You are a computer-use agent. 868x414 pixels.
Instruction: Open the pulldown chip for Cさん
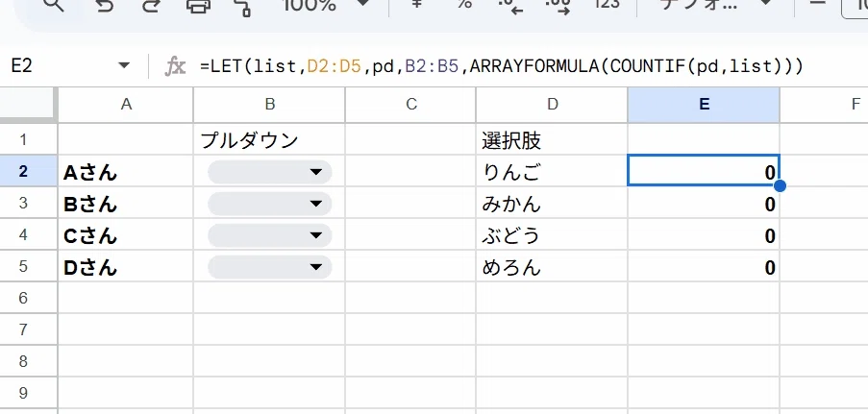coord(269,235)
